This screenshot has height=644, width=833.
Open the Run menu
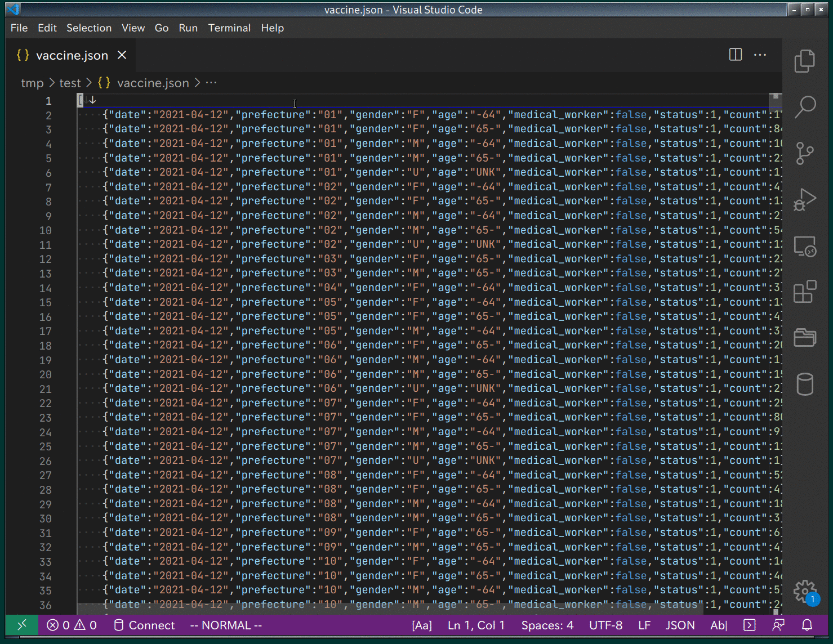click(188, 28)
